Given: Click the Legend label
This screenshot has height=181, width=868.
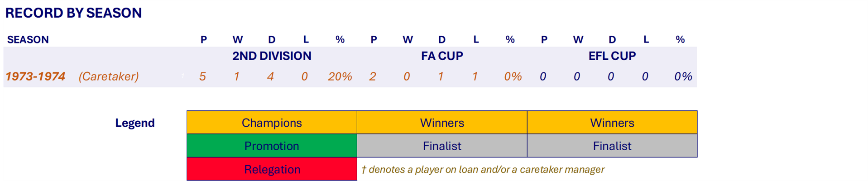Looking at the screenshot, I should point(135,123).
